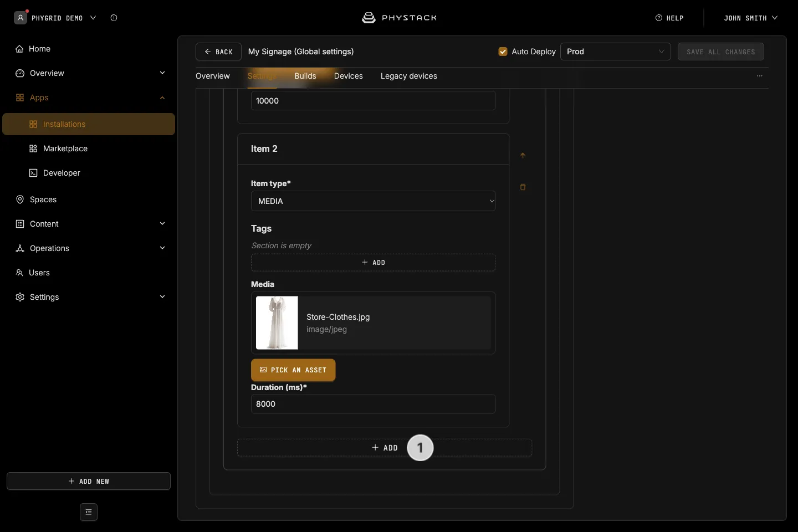Click the Store-Clothes.jpg thumbnail image
Image resolution: width=798 pixels, height=532 pixels.
pyautogui.click(x=277, y=323)
